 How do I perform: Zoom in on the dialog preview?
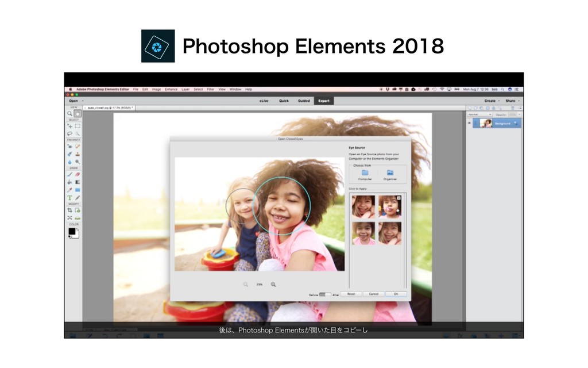click(273, 285)
